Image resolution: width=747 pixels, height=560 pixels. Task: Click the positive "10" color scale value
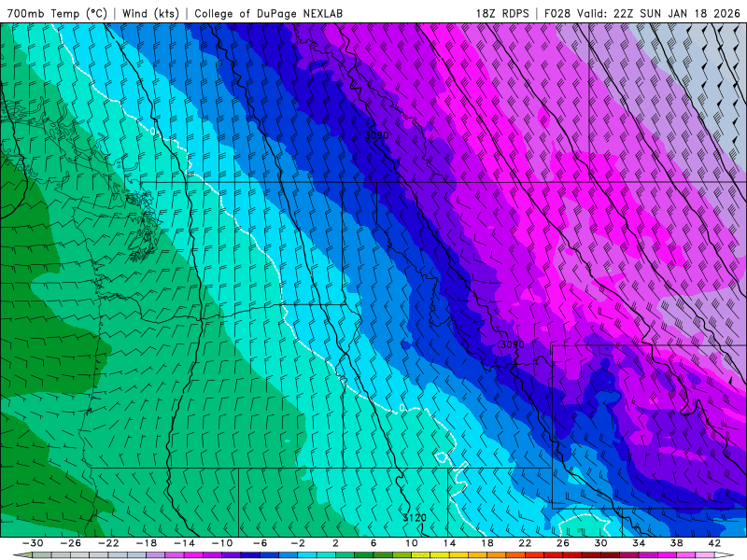[x=412, y=543]
